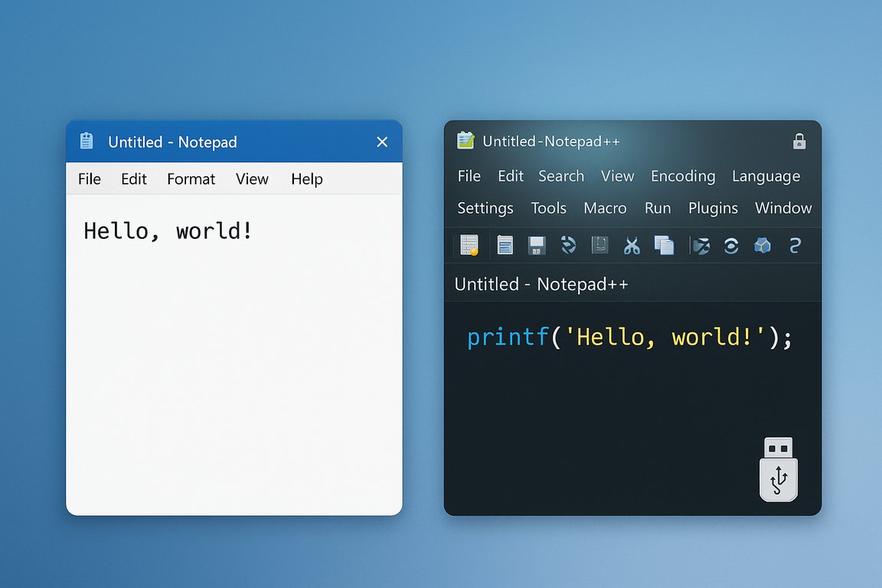Screen dimensions: 882x588
Task: Open Language menu in Notepad++
Action: 766,177
